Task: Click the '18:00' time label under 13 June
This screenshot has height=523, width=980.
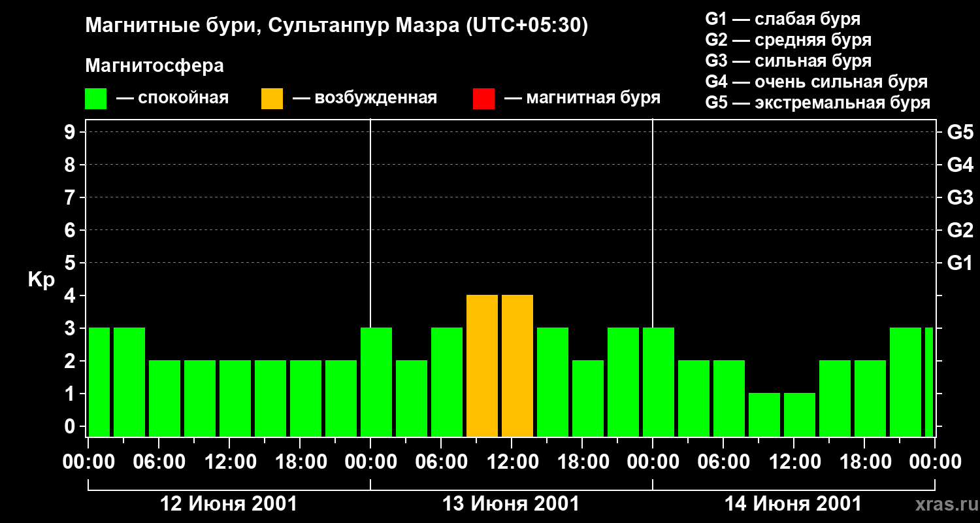Action: click(582, 462)
